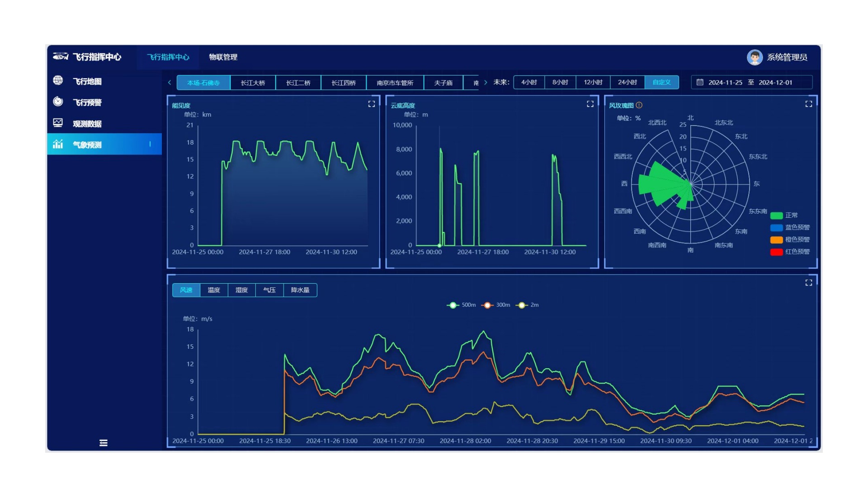The width and height of the screenshot is (868, 497).
Task: Switch to the 物联管理 top tab
Action: pos(223,57)
